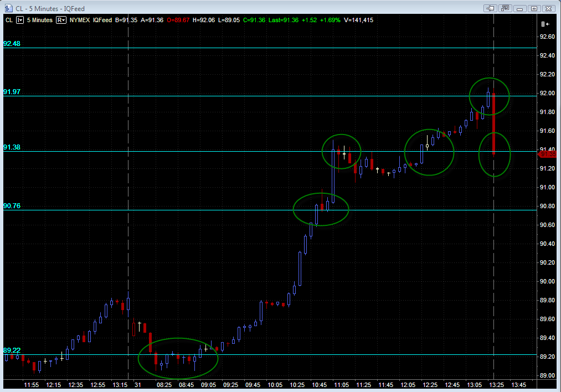Open the 'I' dropdown next to CL symbol
The width and height of the screenshot is (561, 392).
20,20
